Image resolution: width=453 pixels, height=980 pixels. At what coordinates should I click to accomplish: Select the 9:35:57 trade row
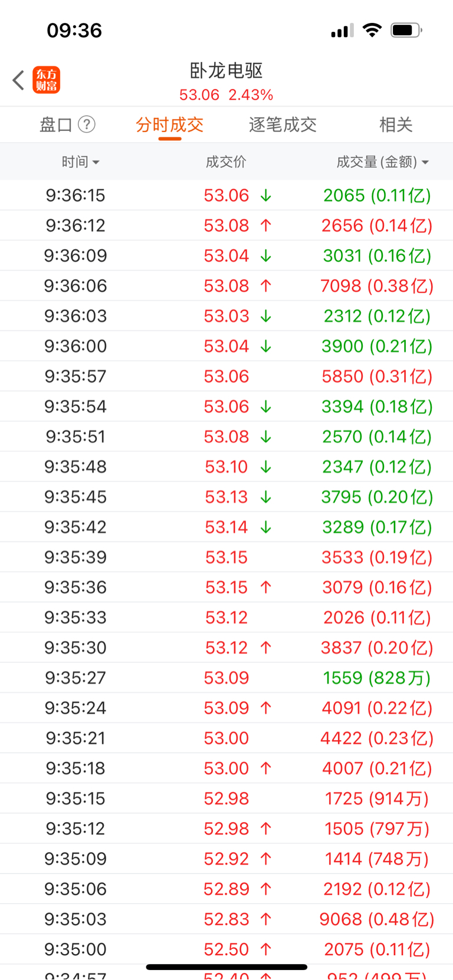[226, 377]
